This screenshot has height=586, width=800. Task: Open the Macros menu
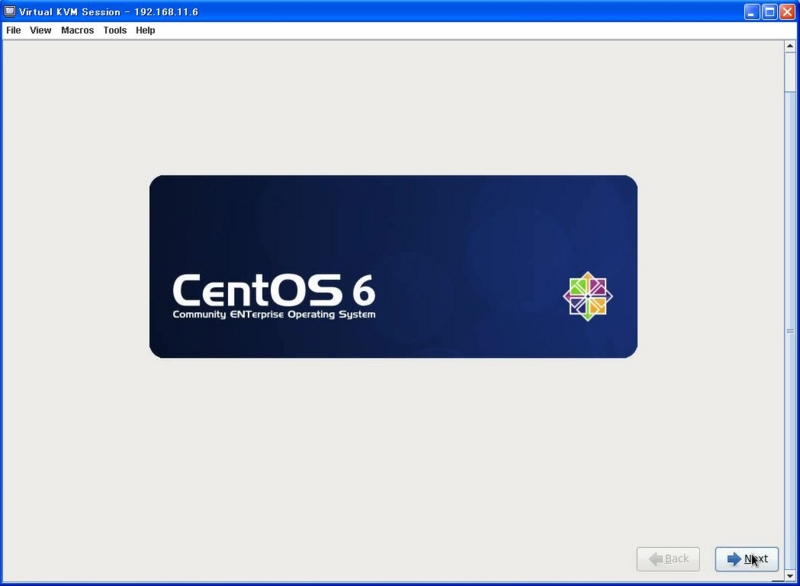(78, 30)
